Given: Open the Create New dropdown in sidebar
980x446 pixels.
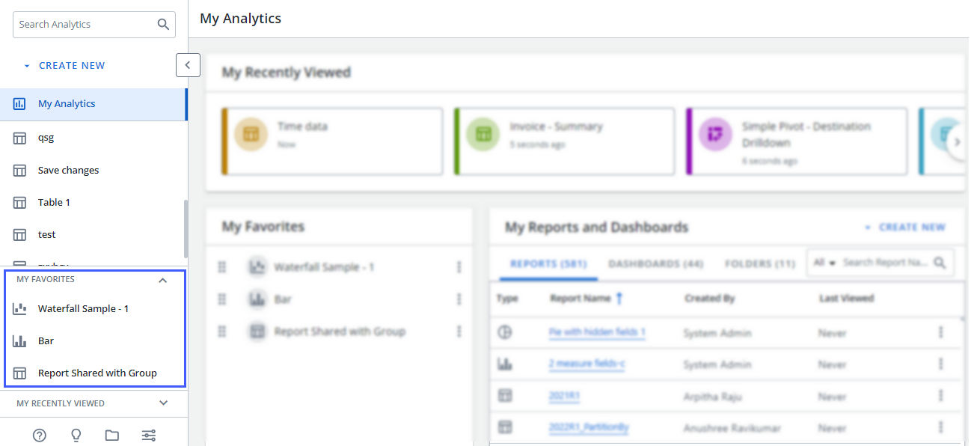Looking at the screenshot, I should tap(64, 66).
